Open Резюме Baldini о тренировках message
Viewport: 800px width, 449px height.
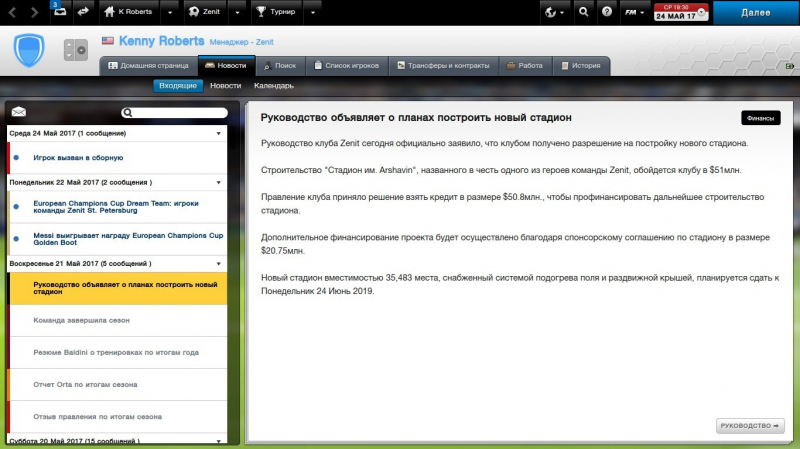117,353
